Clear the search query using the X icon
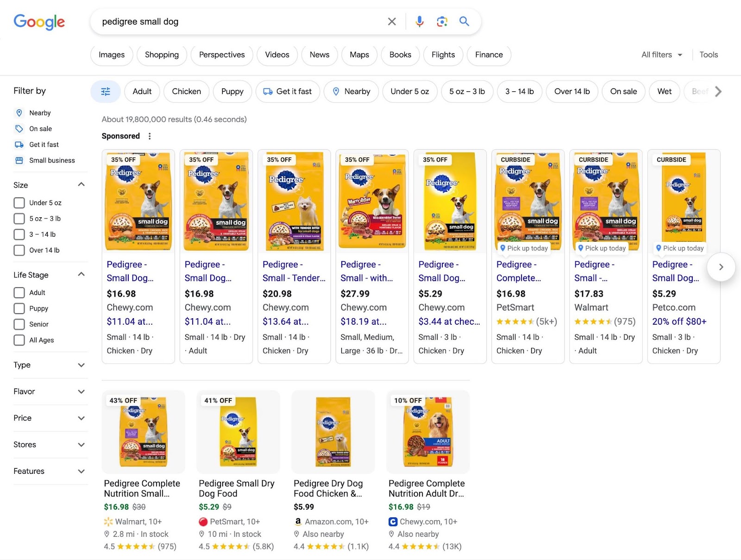Viewport: 741px width, 560px height. click(391, 21)
